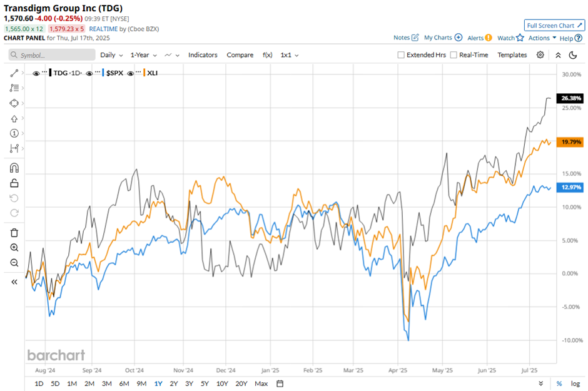Collapse the drawing toolbar with double chevron
588x391 pixels.
click(x=14, y=282)
